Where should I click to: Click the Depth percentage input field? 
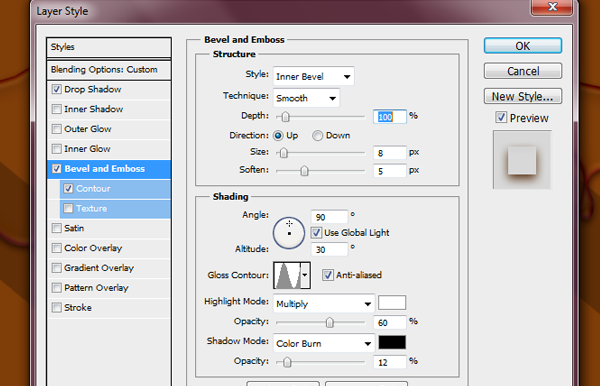[390, 116]
